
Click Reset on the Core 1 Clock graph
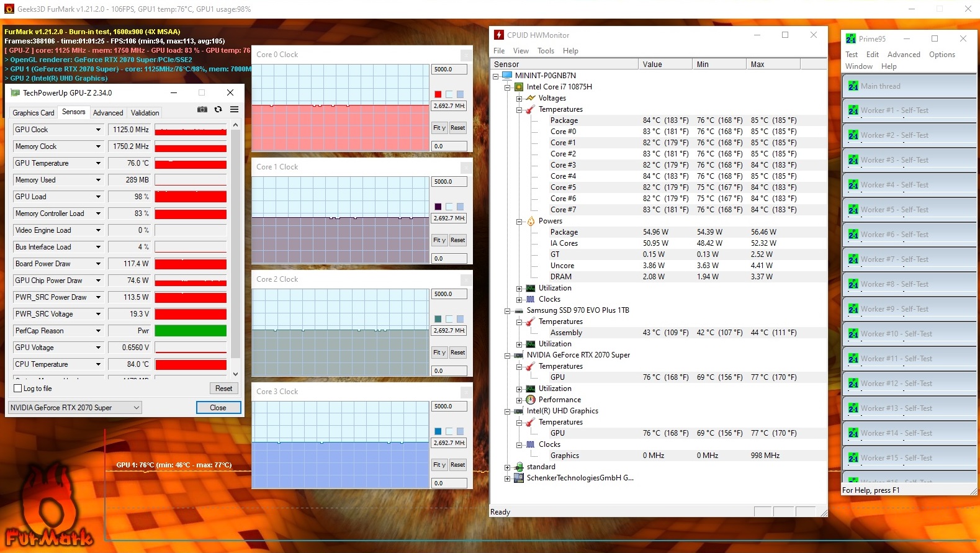pyautogui.click(x=458, y=240)
